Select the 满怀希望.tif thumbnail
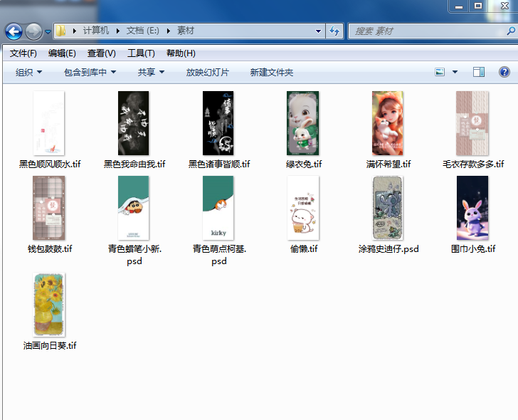518x420 pixels. click(x=388, y=123)
